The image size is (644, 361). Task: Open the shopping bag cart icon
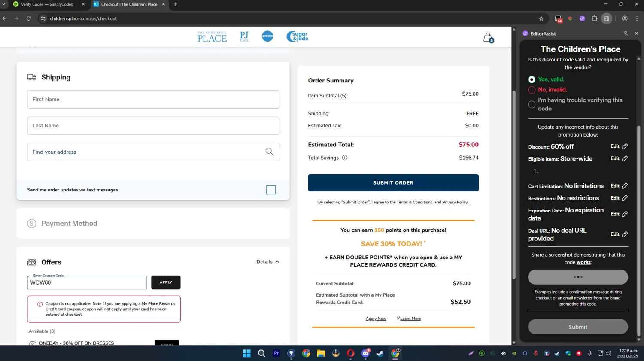pyautogui.click(x=488, y=37)
